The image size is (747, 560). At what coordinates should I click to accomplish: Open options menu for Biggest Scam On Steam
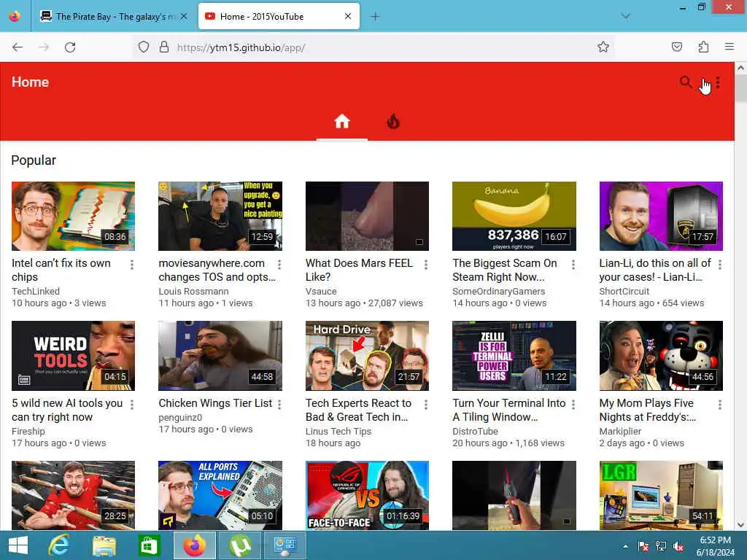573,264
